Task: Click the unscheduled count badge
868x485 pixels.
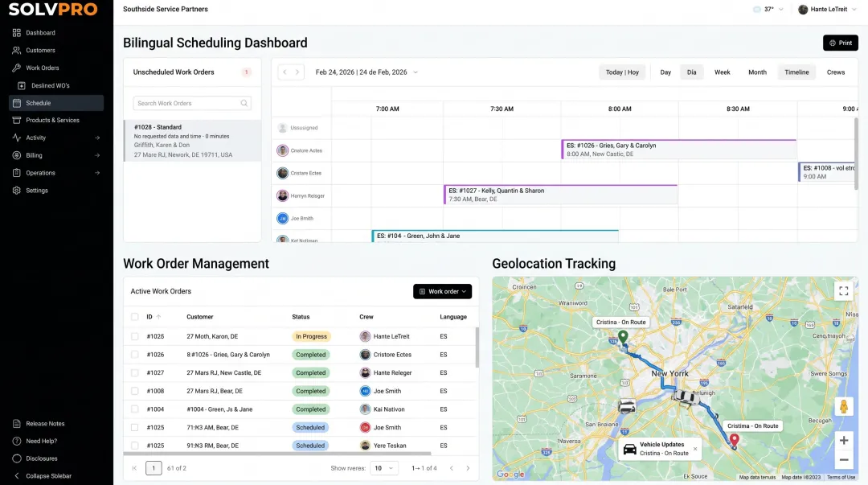Action: click(247, 72)
